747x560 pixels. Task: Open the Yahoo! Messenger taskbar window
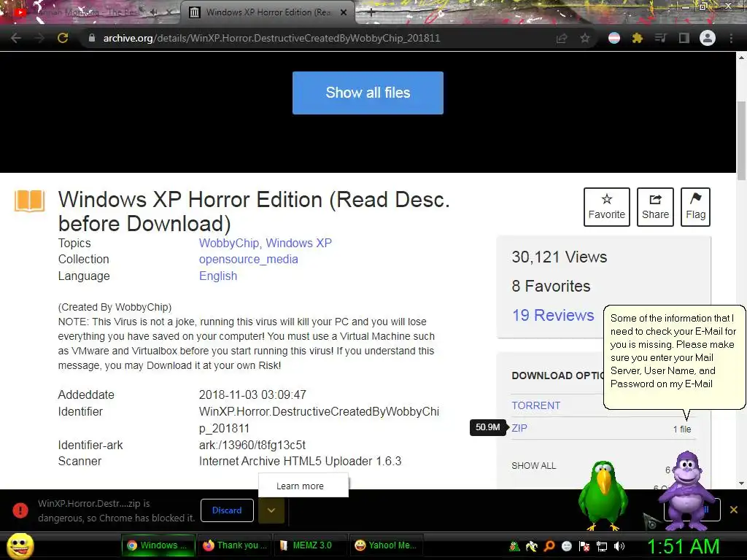tap(387, 545)
